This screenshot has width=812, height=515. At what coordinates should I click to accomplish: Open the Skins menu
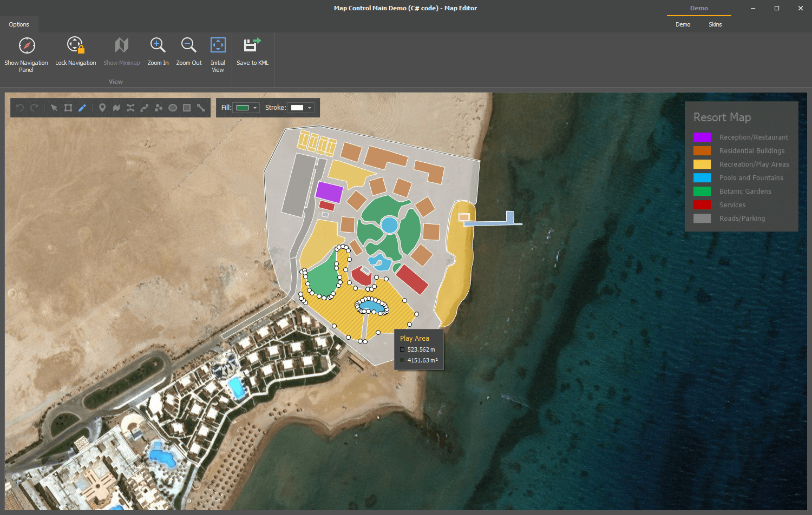715,24
